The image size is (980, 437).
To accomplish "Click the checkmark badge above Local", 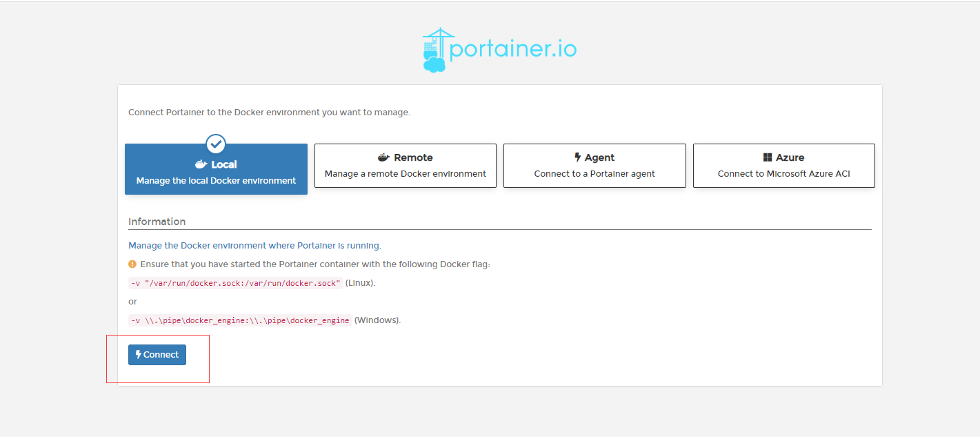I will [216, 144].
